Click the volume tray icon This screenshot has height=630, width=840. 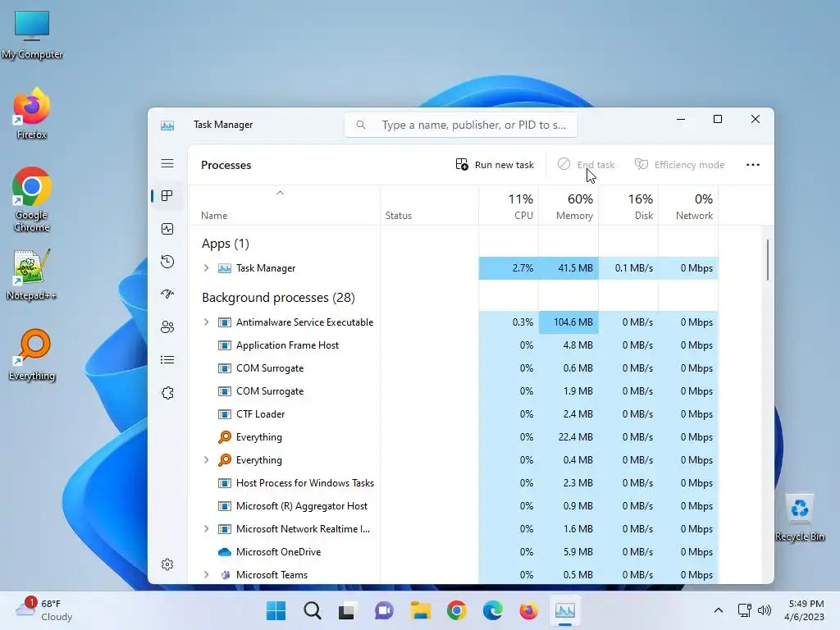(764, 610)
